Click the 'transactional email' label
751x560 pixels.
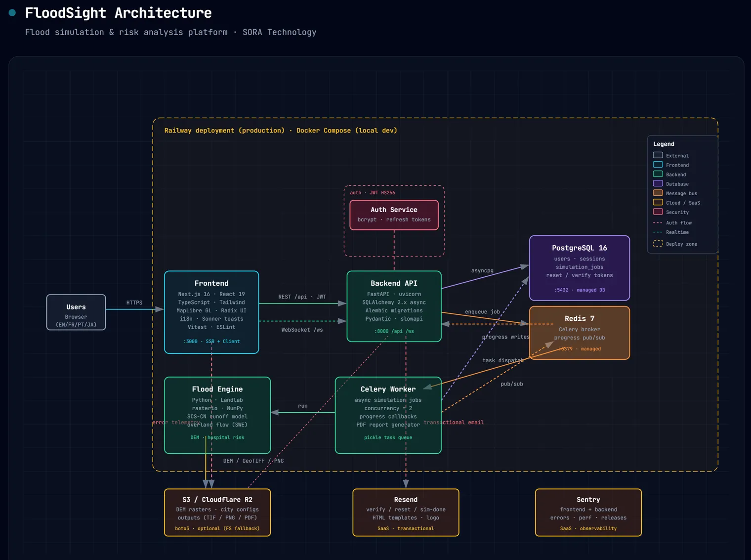(x=454, y=423)
